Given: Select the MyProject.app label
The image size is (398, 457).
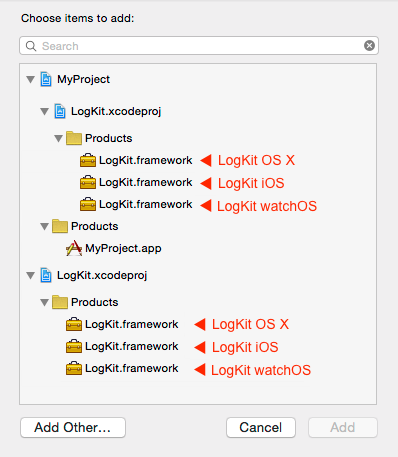Looking at the screenshot, I should (x=123, y=248).
